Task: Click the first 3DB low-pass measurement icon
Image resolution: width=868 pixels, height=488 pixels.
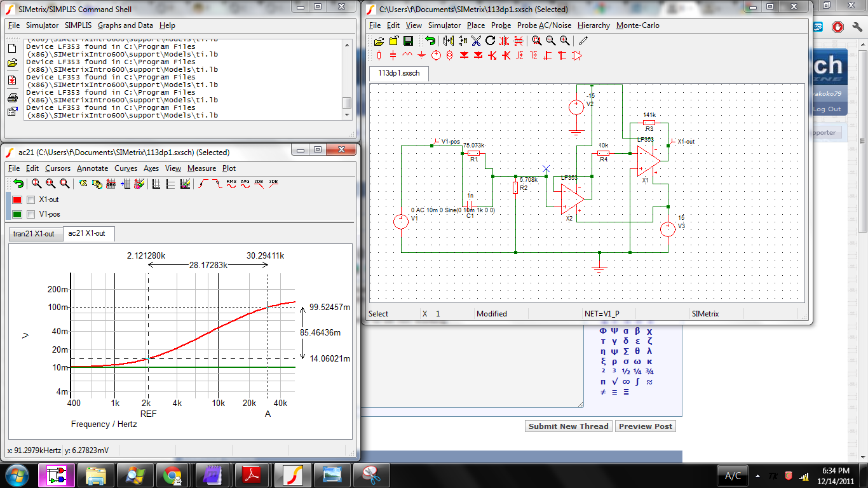Action: (x=259, y=184)
